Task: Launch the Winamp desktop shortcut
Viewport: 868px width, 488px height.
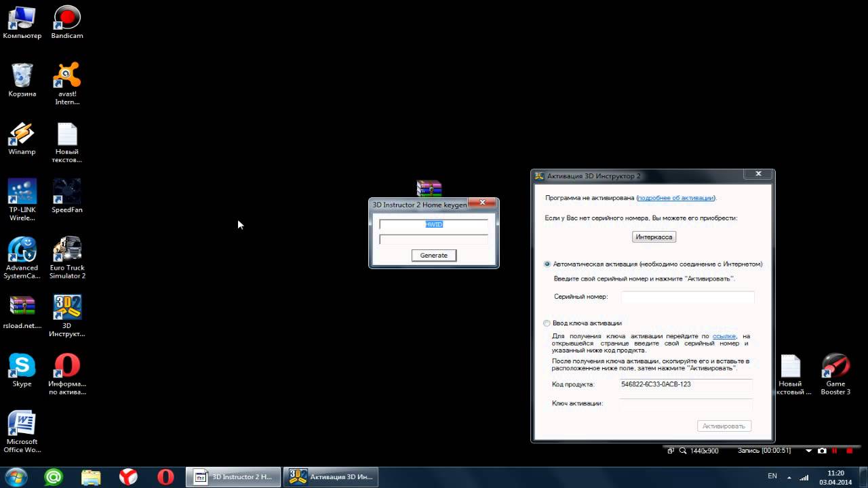Action: [x=22, y=138]
